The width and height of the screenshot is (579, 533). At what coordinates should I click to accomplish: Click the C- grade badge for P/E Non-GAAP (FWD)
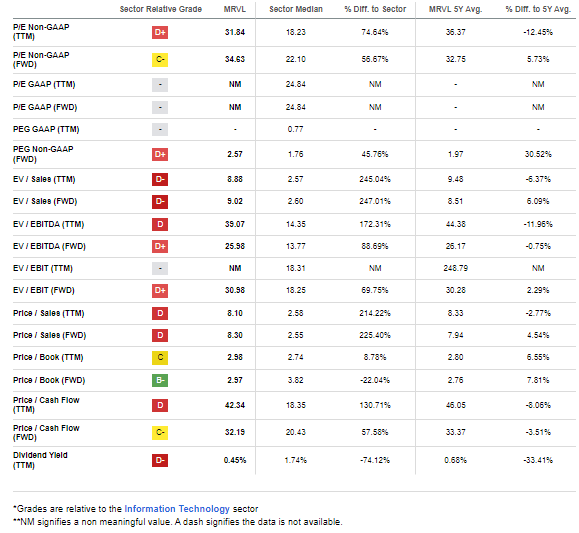click(x=160, y=59)
